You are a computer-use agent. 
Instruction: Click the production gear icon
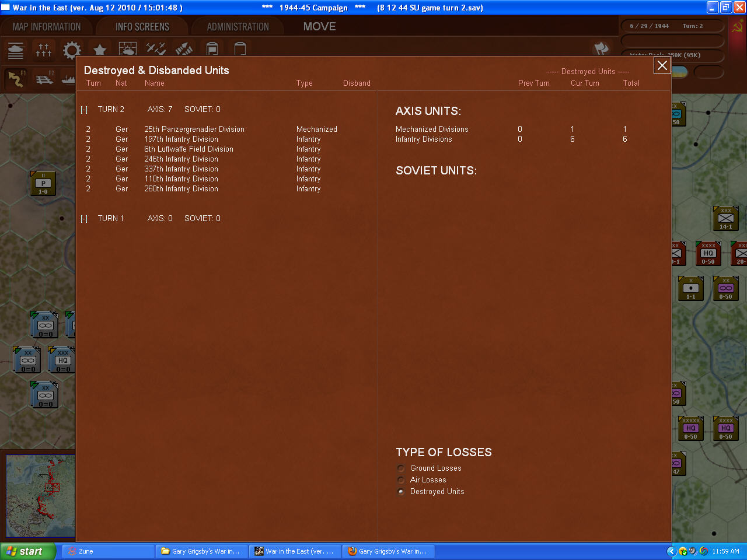point(72,51)
